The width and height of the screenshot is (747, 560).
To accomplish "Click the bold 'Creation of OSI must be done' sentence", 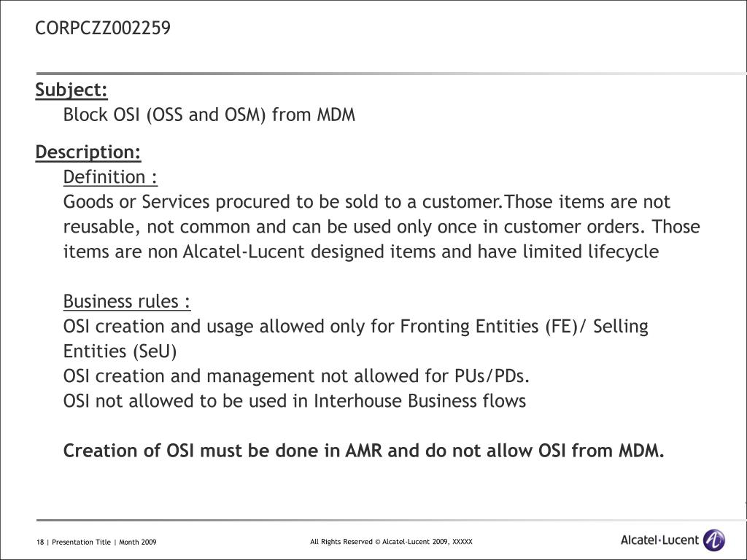I will tap(363, 451).
